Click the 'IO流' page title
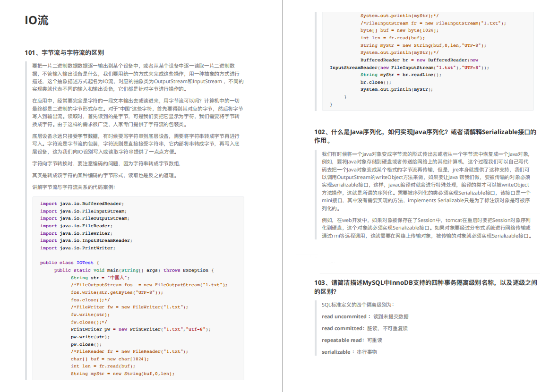This screenshot has height=392, width=550. [36, 20]
